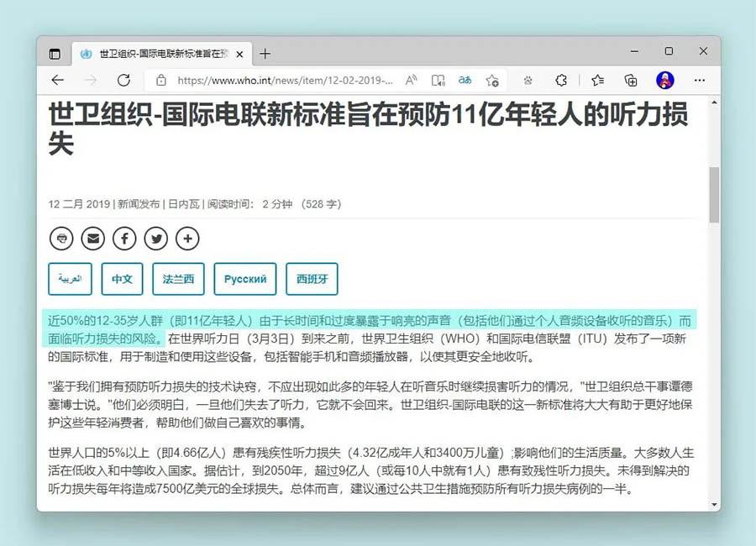This screenshot has height=546, width=756.
Task: Open the Settings and more menu
Action: [700, 80]
